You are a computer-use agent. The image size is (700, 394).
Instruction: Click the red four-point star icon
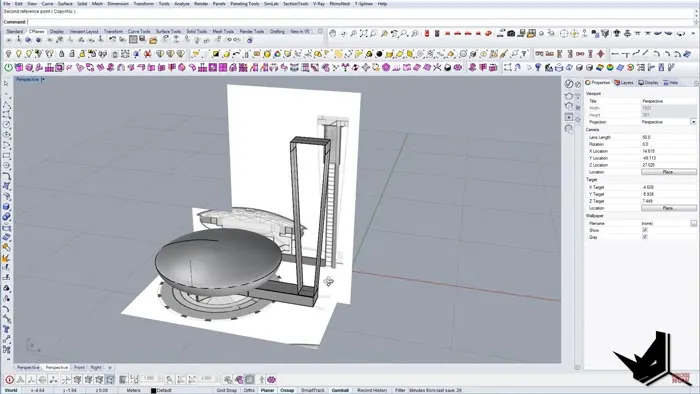coord(600,54)
